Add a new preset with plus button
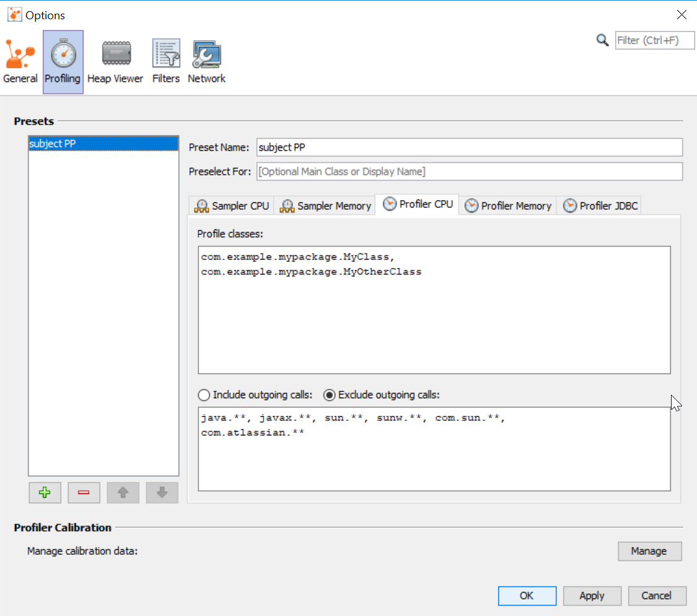 pos(44,493)
